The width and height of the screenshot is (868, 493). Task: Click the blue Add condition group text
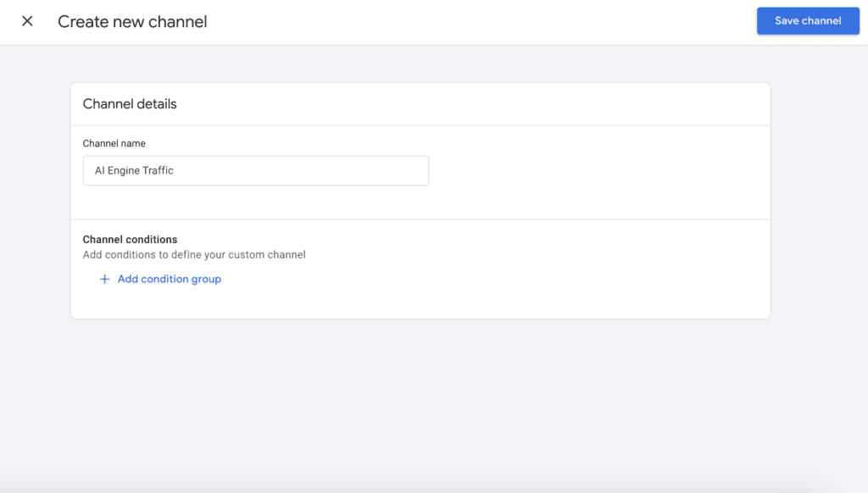tap(169, 279)
